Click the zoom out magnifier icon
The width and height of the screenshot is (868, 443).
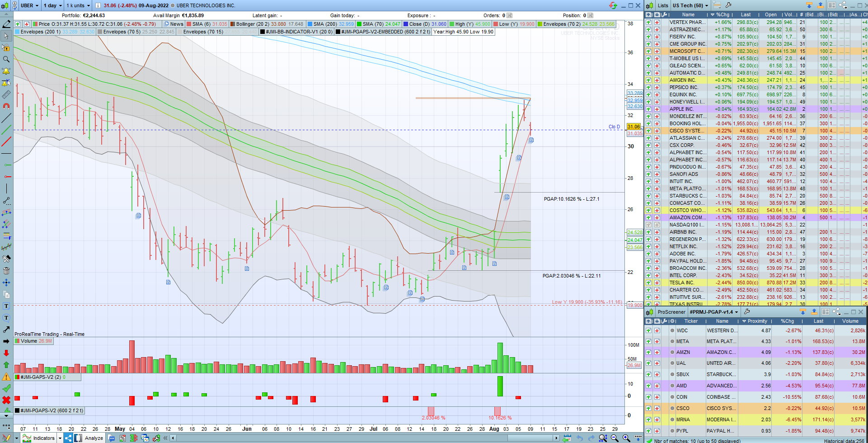pos(615,438)
